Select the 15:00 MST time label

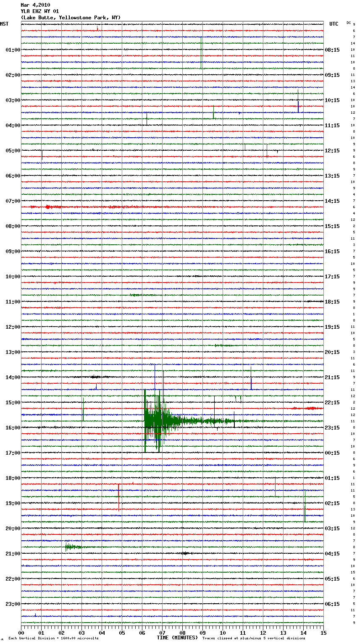coord(13,403)
